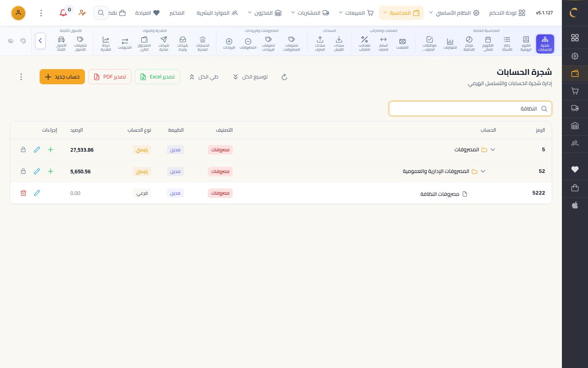This screenshot has height=368, width=588.
Task: Go to لوحة التحكم dashboard
Action: coord(507,13)
